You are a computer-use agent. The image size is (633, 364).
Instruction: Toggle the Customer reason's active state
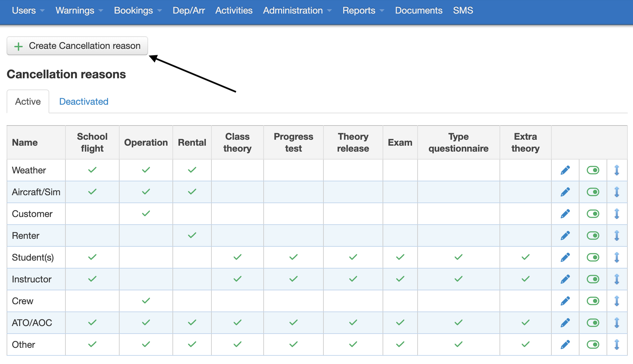pos(593,214)
